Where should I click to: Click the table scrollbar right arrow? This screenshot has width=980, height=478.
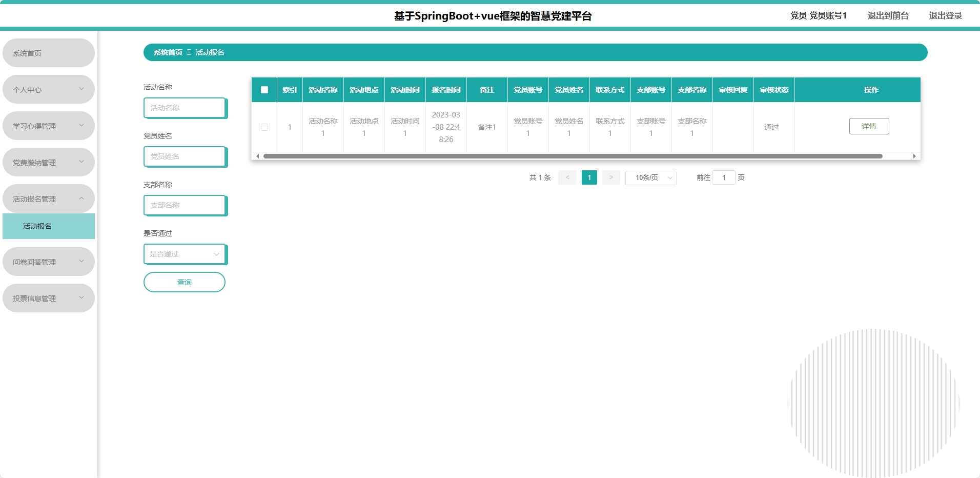tap(914, 156)
